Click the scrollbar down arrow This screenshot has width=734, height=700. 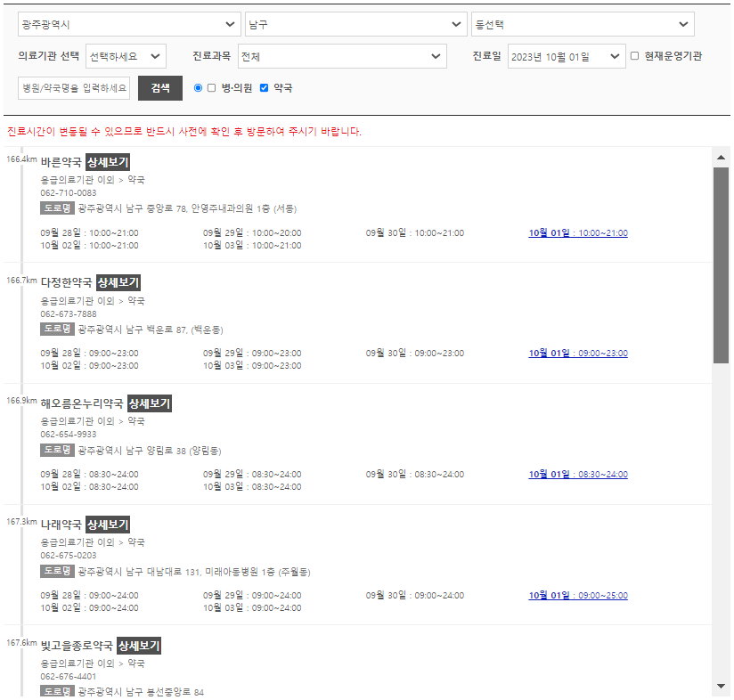tap(721, 687)
